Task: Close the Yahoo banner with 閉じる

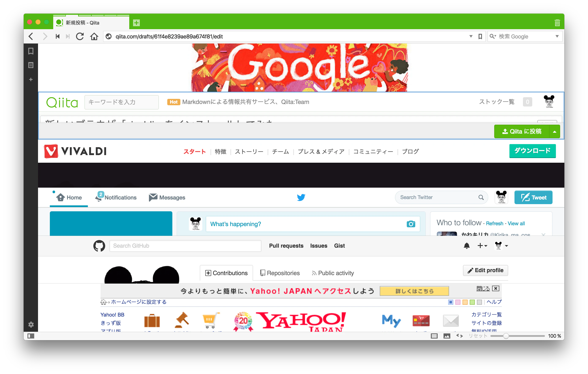Action: [x=488, y=288]
